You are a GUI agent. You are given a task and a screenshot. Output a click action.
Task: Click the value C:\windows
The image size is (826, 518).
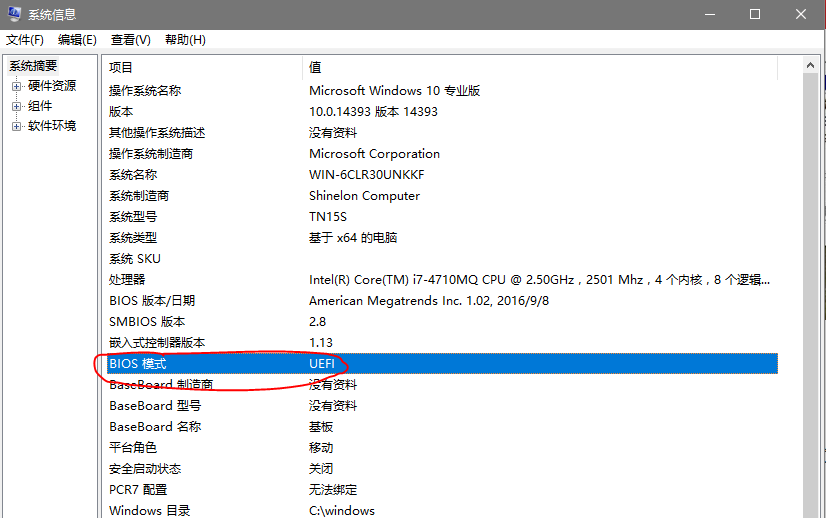click(x=342, y=511)
